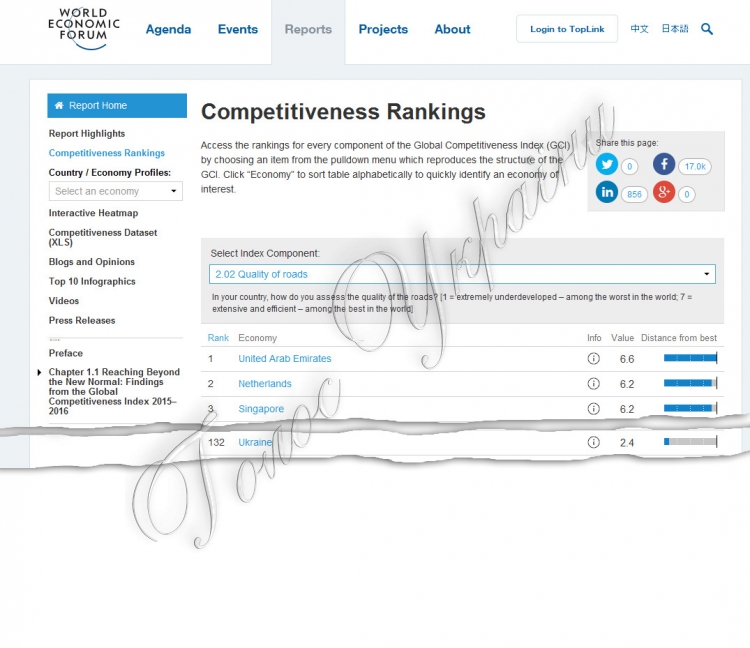Switch language to Japanese
750x648 pixels.
(x=675, y=29)
